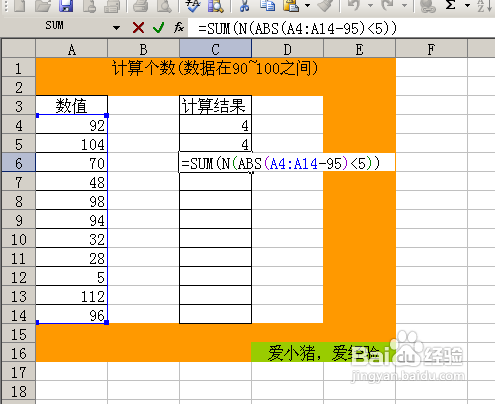495x404 pixels.
Task: Click cell A4 containing 92
Action: tap(72, 125)
